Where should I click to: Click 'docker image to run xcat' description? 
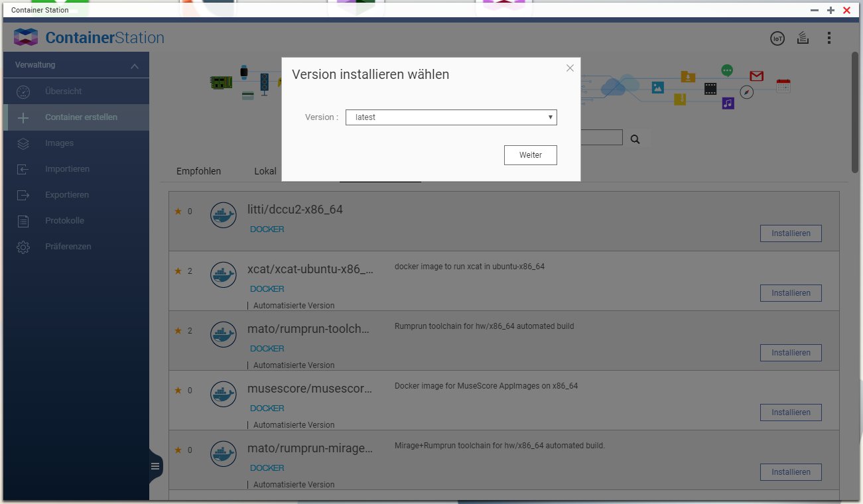tap(470, 267)
